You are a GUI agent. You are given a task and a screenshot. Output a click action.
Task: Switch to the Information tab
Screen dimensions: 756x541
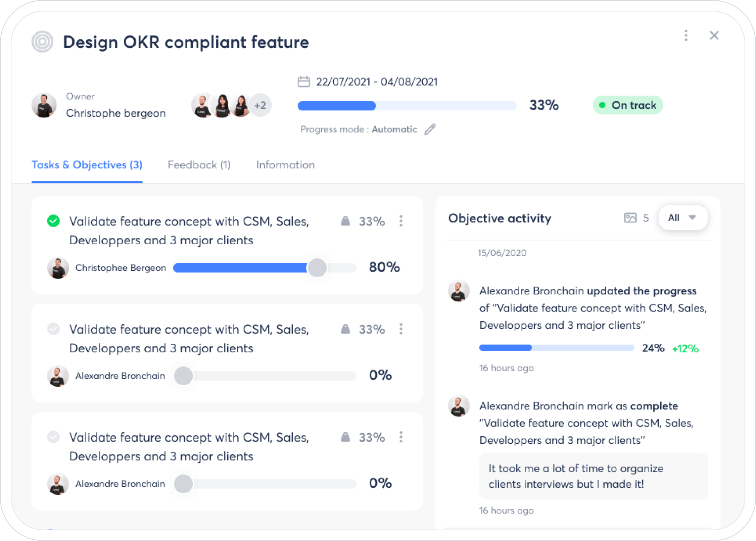coord(285,165)
